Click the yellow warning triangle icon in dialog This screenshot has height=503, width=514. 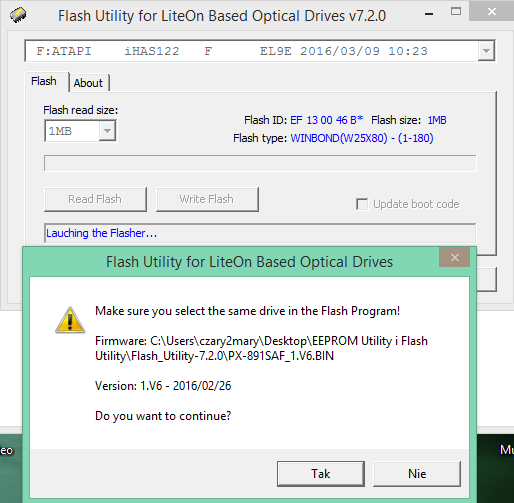(x=70, y=320)
